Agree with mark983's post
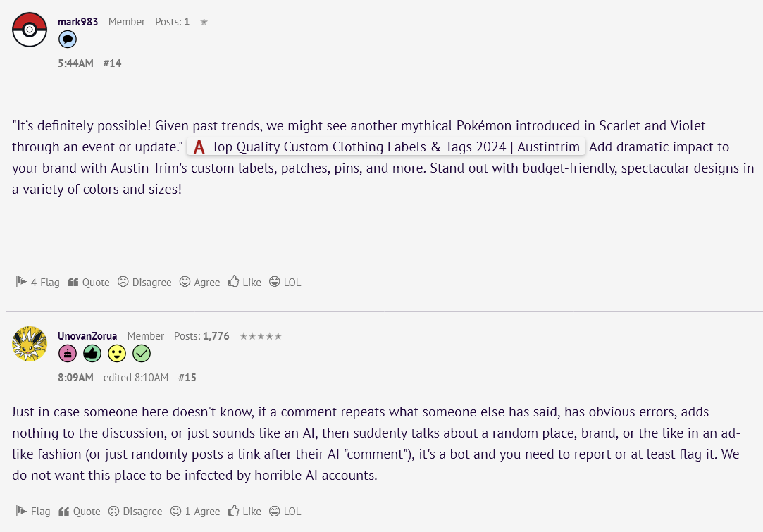The width and height of the screenshot is (763, 532). click(199, 283)
